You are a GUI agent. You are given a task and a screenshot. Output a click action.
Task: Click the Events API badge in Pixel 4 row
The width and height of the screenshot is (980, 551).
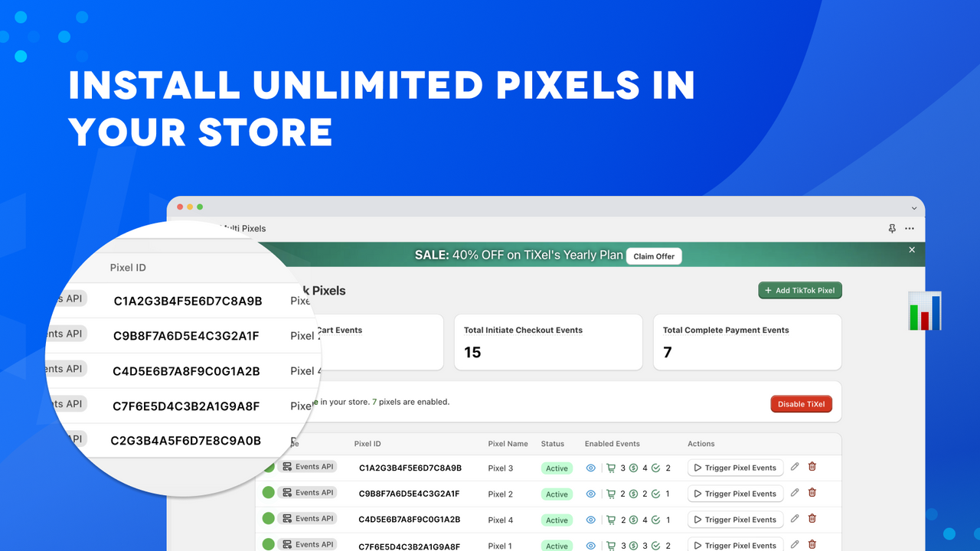(x=307, y=519)
